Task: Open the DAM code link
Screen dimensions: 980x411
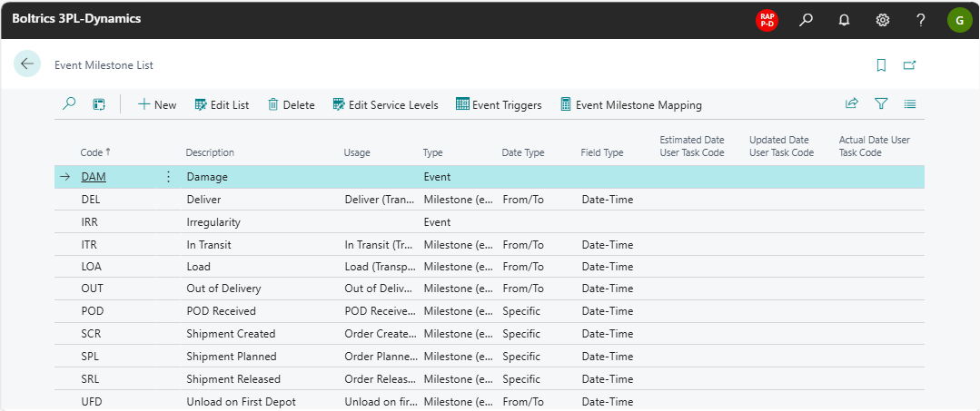Action: click(x=94, y=177)
